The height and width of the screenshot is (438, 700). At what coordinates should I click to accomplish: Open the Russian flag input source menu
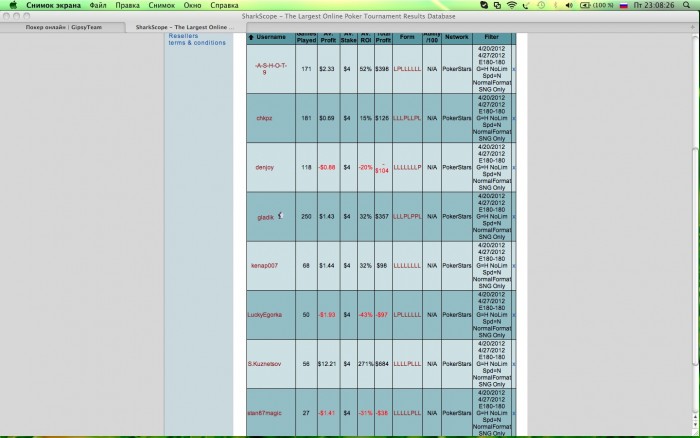tap(624, 5)
